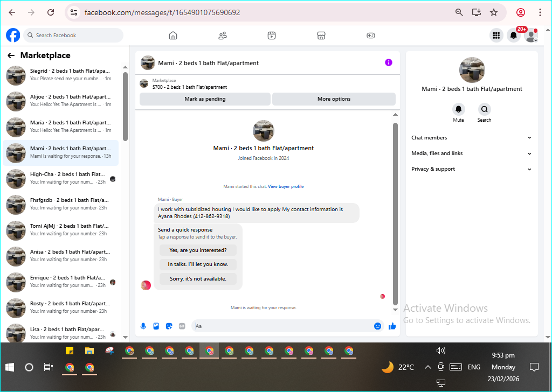Attach a photo file icon
The height and width of the screenshot is (392, 552).
[156, 326]
